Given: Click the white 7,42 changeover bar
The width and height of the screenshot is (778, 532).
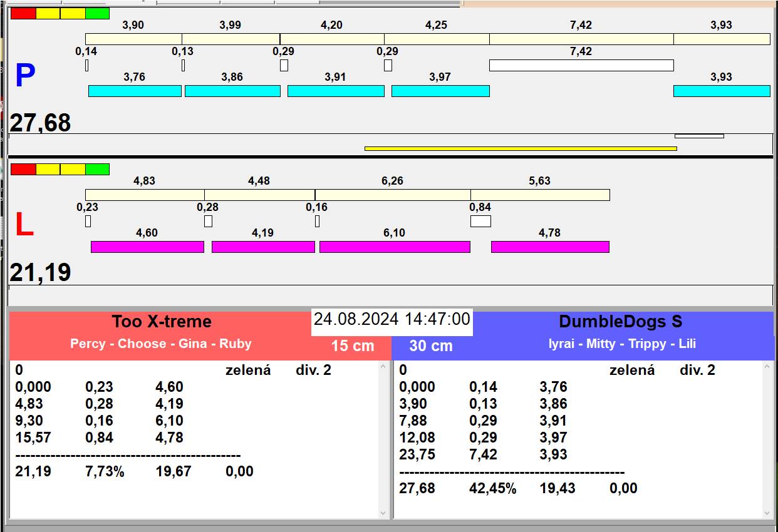Looking at the screenshot, I should click(581, 65).
